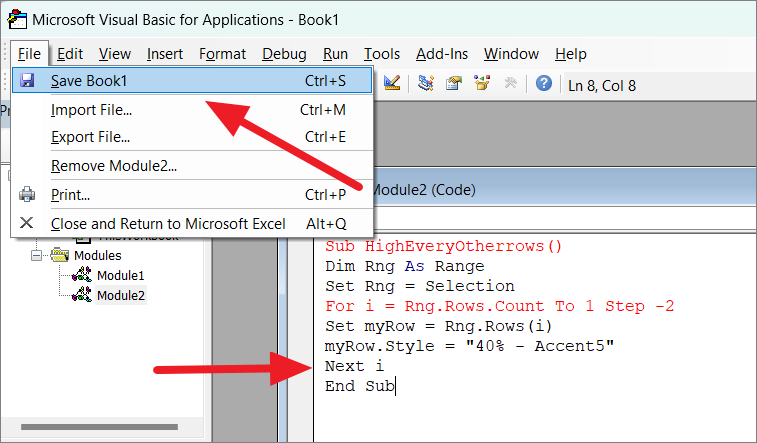Select Module2 in the project tree
757x443 pixels.
(121, 295)
